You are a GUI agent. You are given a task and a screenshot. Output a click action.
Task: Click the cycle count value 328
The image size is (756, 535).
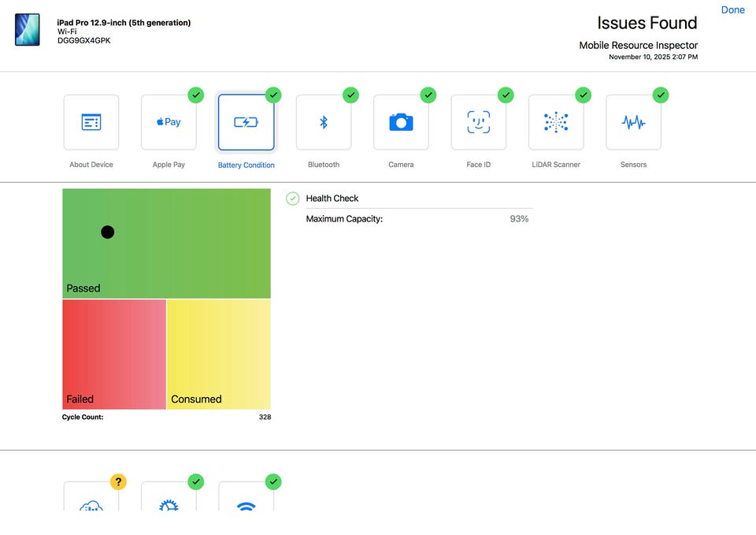(265, 418)
